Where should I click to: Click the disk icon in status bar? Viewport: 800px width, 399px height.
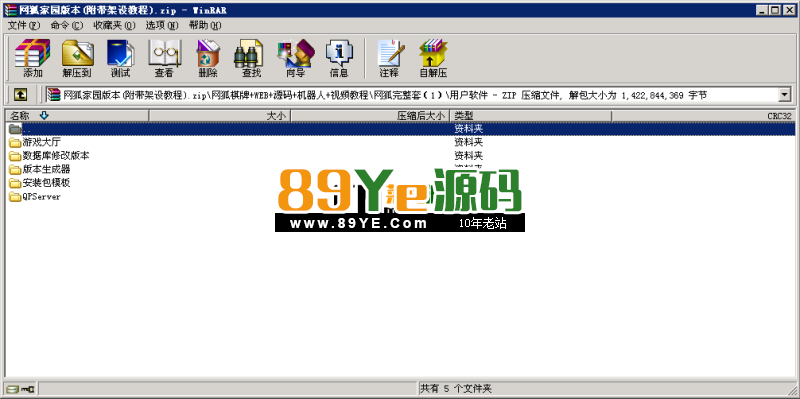coord(13,389)
